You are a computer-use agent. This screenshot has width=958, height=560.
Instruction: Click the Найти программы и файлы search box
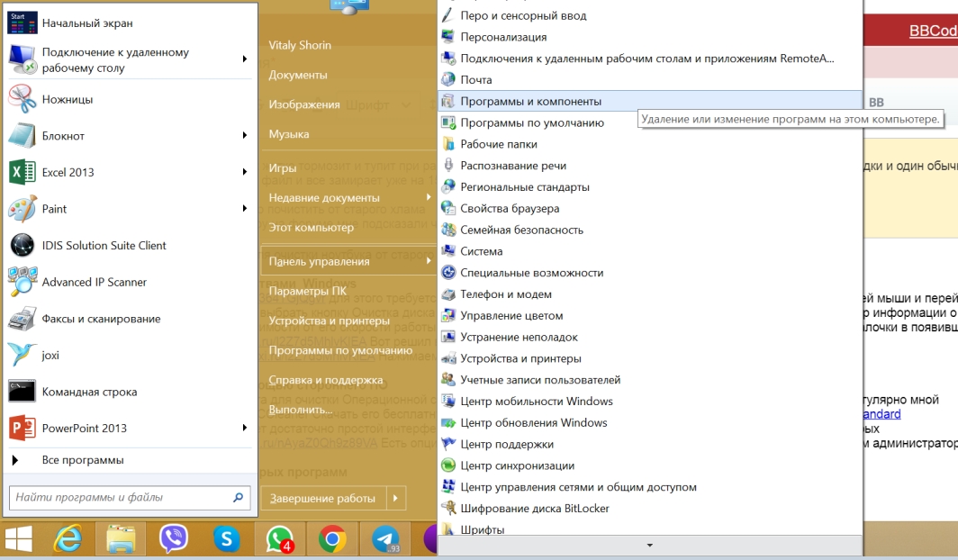pyautogui.click(x=122, y=497)
